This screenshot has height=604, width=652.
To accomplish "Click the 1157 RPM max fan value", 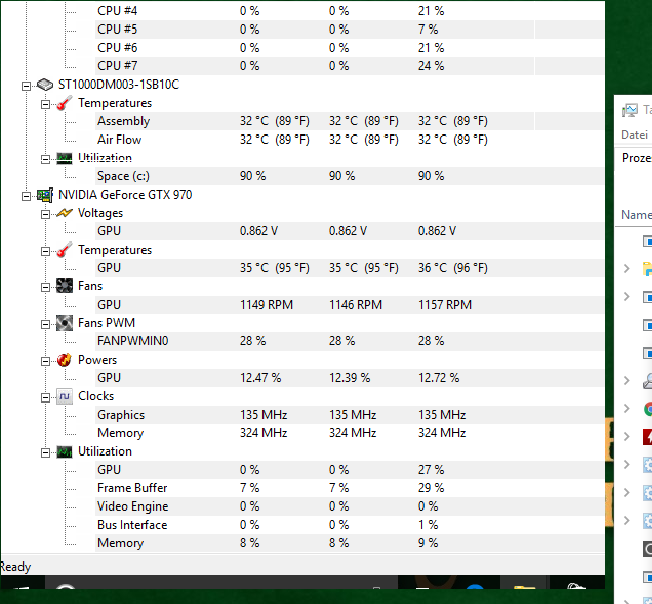I will click(445, 305).
